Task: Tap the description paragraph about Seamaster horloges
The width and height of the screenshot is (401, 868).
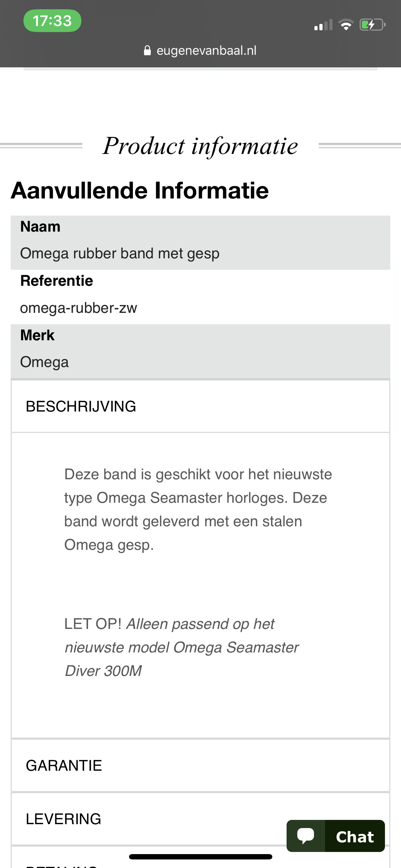Action: [198, 510]
